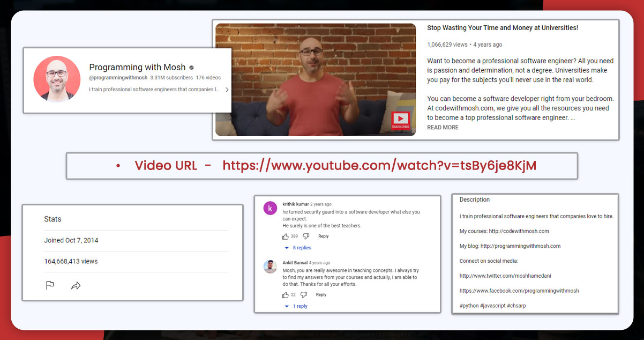Image resolution: width=644 pixels, height=340 pixels.
Task: Click the #python hashtag
Action: (x=469, y=306)
